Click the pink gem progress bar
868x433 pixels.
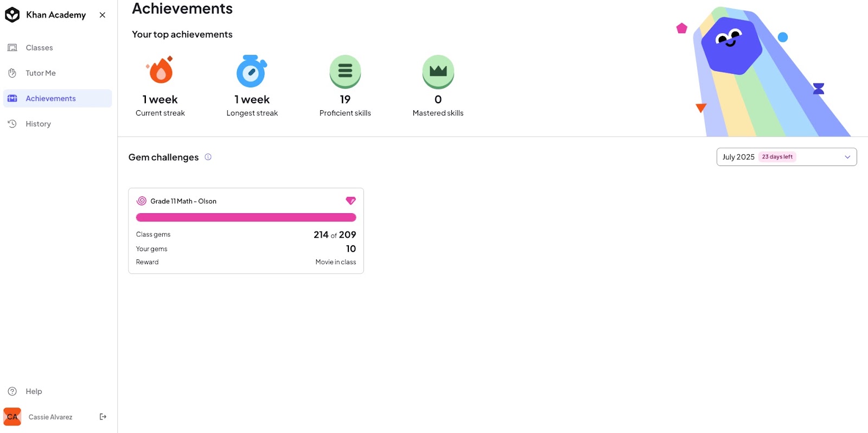pyautogui.click(x=246, y=218)
